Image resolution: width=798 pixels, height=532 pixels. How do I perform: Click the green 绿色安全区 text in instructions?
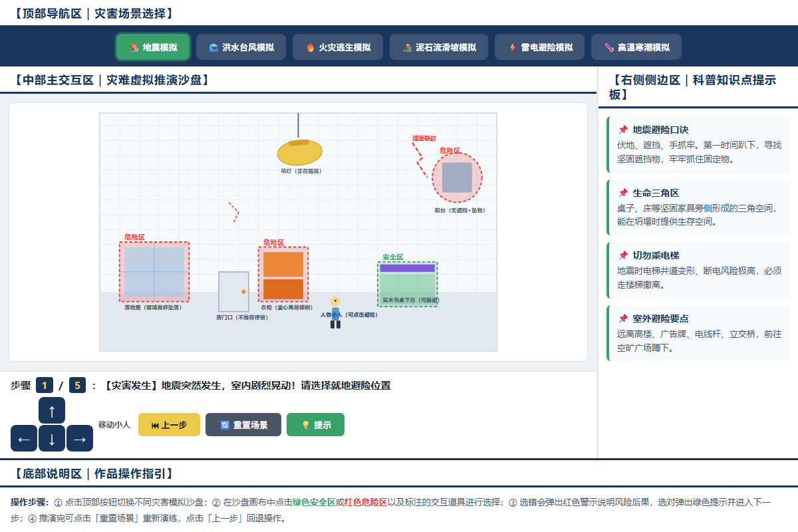tap(314, 502)
